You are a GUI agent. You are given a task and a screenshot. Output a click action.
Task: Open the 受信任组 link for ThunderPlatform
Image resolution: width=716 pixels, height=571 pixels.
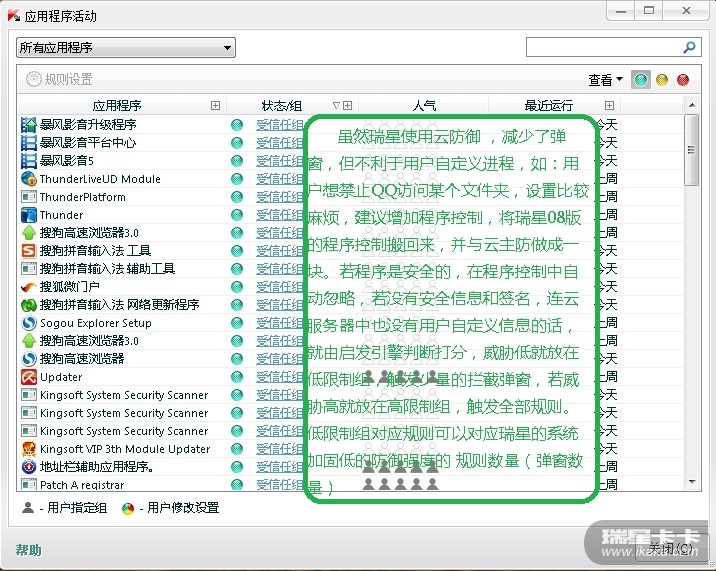pyautogui.click(x=279, y=197)
